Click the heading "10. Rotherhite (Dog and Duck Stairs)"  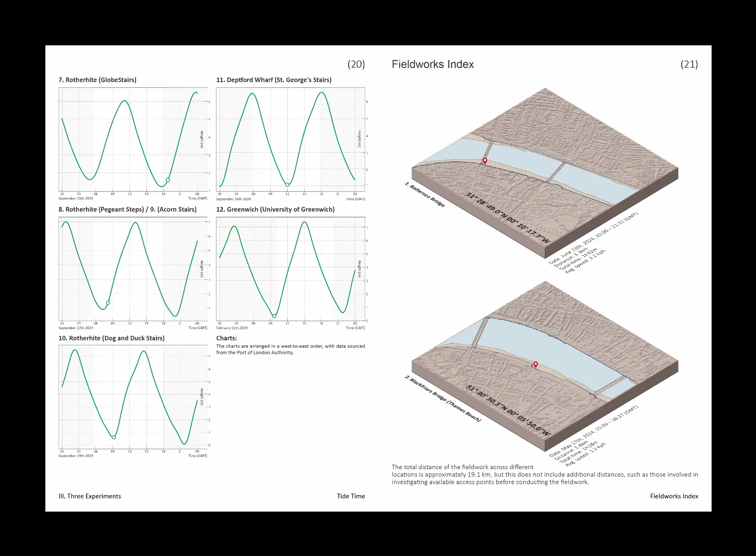(x=112, y=338)
